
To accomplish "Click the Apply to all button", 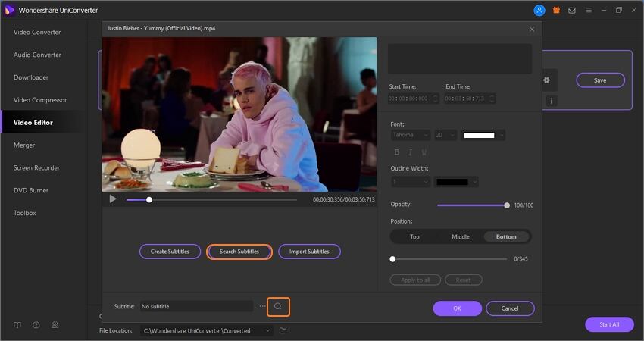I will click(415, 280).
